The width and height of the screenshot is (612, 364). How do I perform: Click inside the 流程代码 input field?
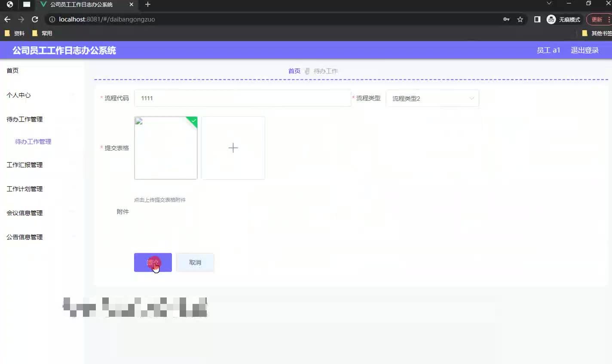(243, 98)
